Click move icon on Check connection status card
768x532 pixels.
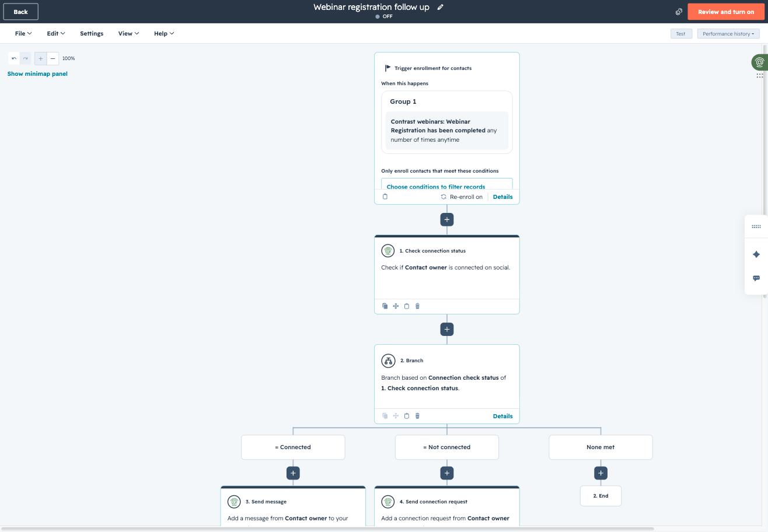click(x=396, y=306)
